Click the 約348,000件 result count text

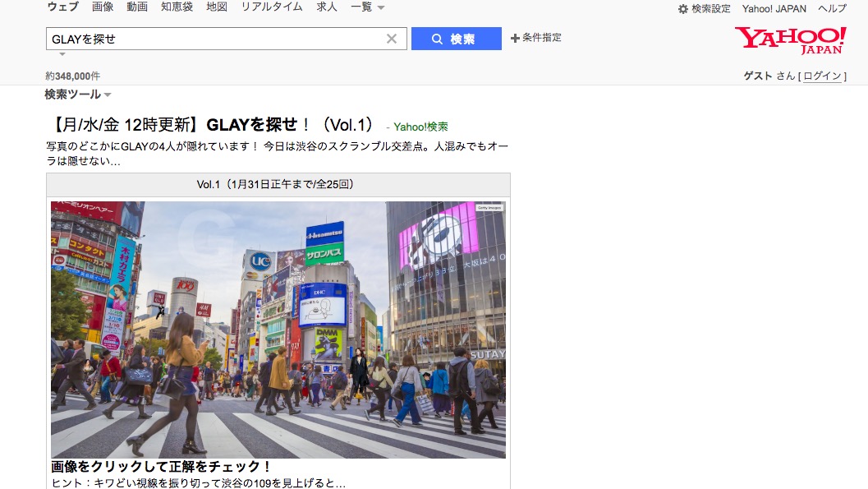coord(72,76)
